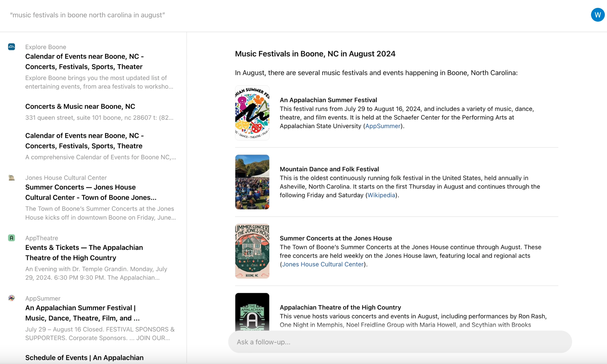607x364 pixels.
Task: Open Events & Tickets Appalachian Theatre result
Action: click(84, 253)
